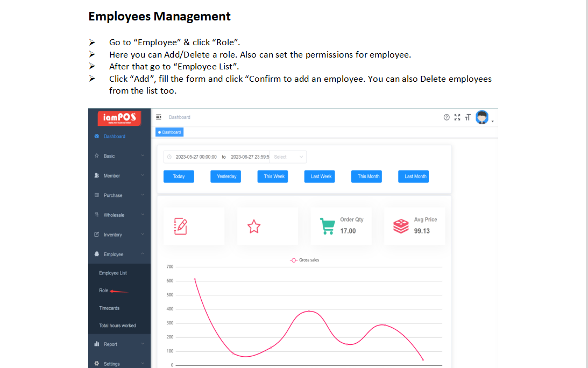Click the pink notepad edit card icon
588x368 pixels.
(181, 226)
